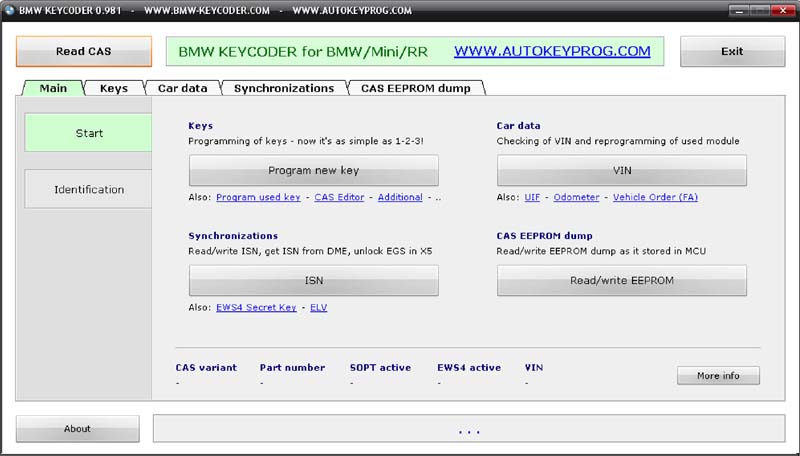Open the WWW.AUTOKEYPROG.COM link

click(x=552, y=51)
